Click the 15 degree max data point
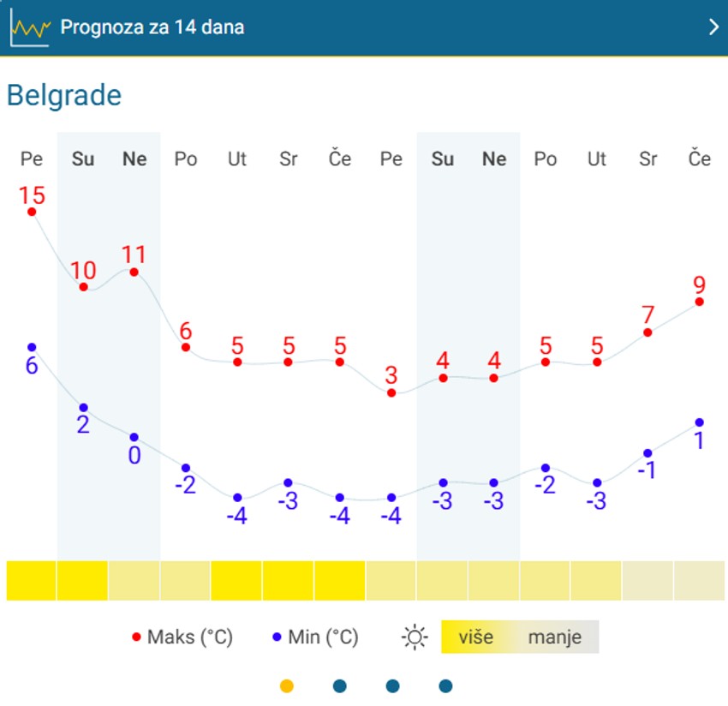Viewport: 728px width, 706px height. pyautogui.click(x=32, y=212)
